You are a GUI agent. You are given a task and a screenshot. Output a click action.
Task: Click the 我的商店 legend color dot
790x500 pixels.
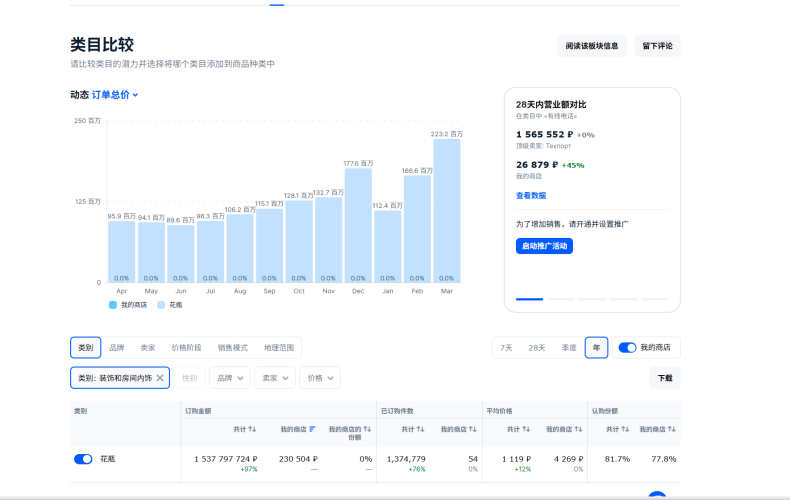tap(113, 304)
